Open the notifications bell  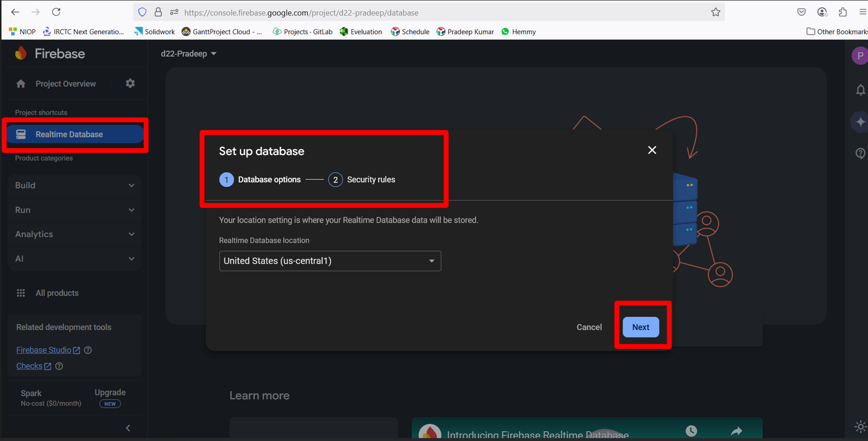[861, 90]
